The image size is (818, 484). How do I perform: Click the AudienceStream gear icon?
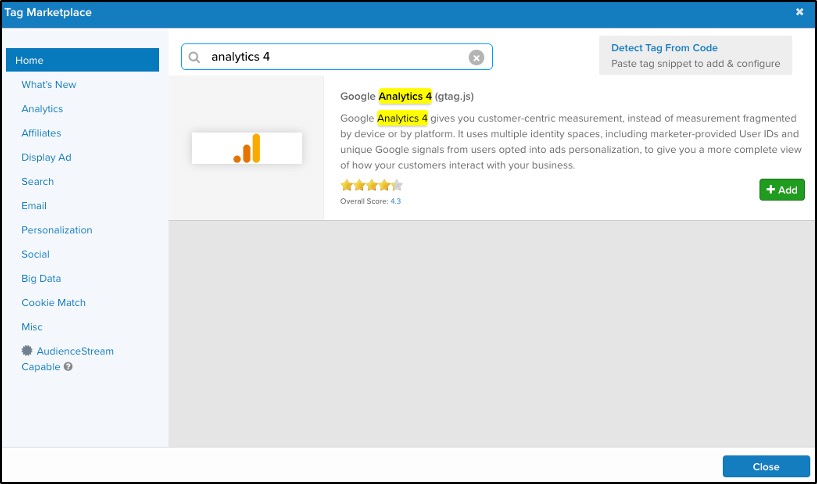27,351
